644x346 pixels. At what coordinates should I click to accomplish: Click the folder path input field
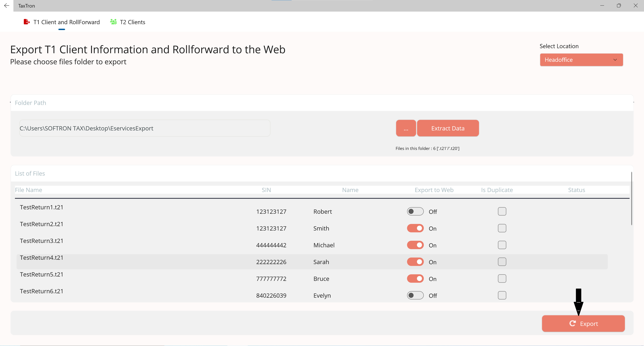click(x=145, y=128)
